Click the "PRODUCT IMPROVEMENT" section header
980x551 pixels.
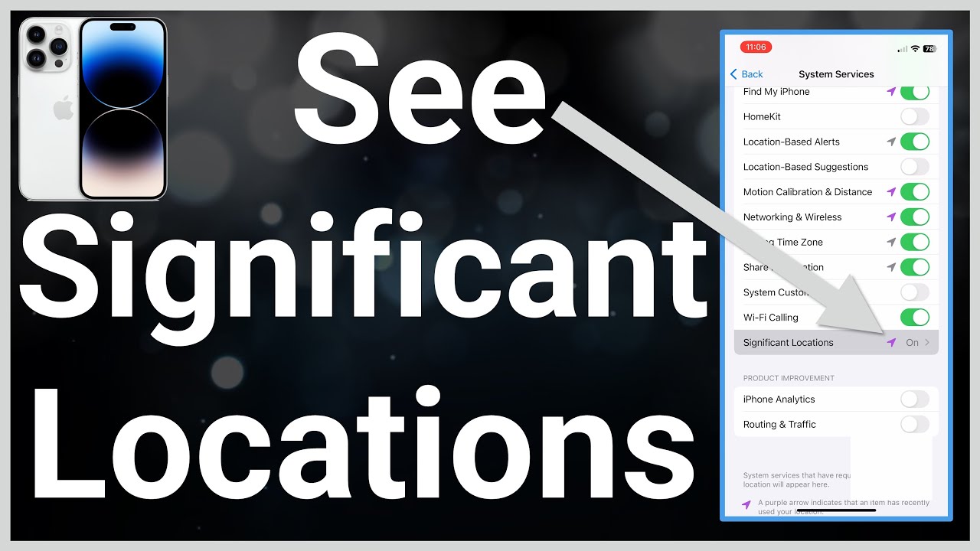click(789, 378)
